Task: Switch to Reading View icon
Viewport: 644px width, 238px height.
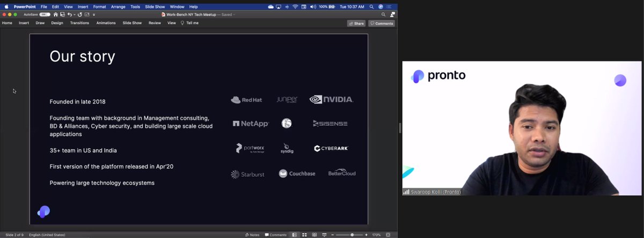Action: (x=314, y=235)
